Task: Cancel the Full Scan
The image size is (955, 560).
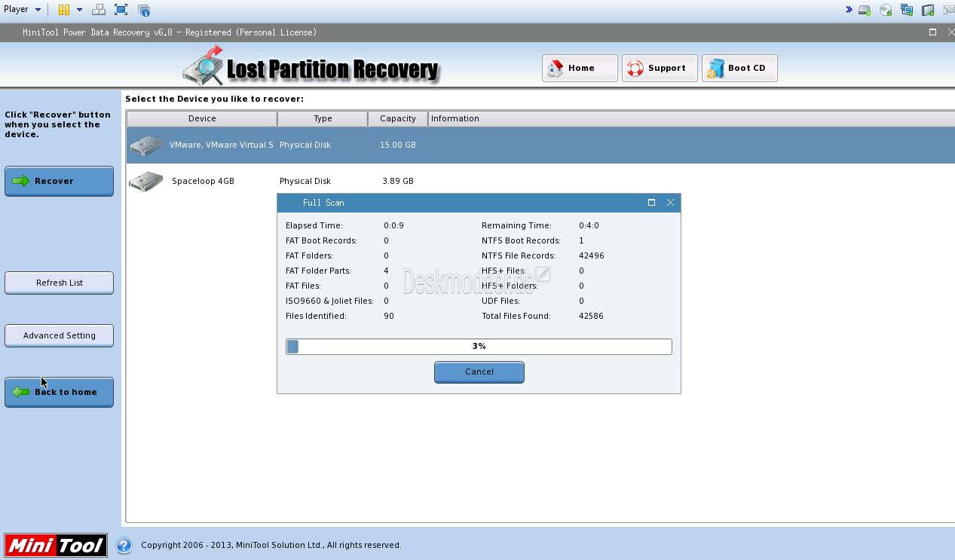Action: (479, 372)
